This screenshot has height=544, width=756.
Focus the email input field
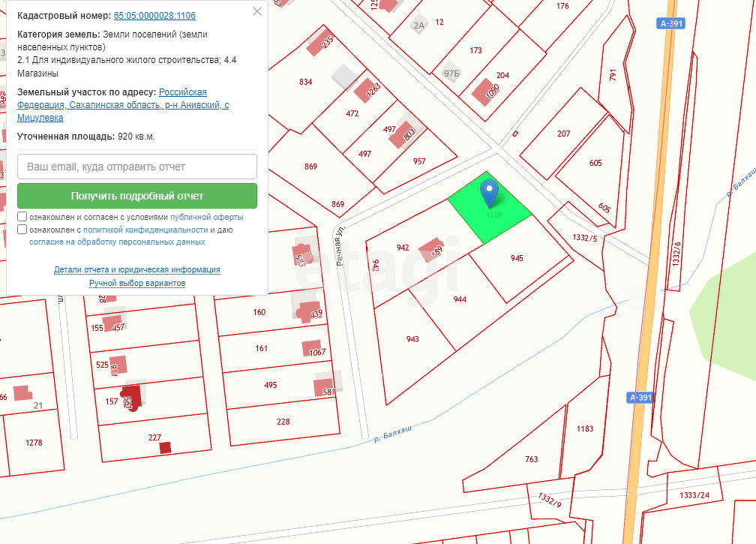[x=137, y=167]
